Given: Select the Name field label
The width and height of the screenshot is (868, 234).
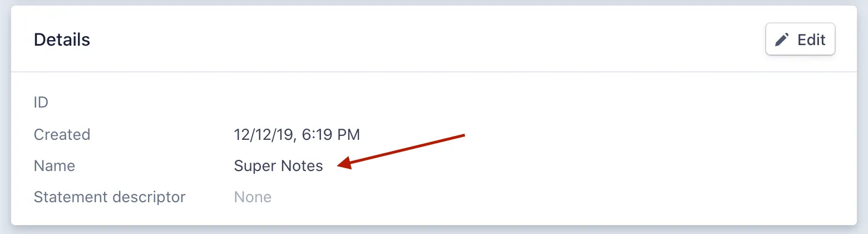Looking at the screenshot, I should [x=55, y=165].
